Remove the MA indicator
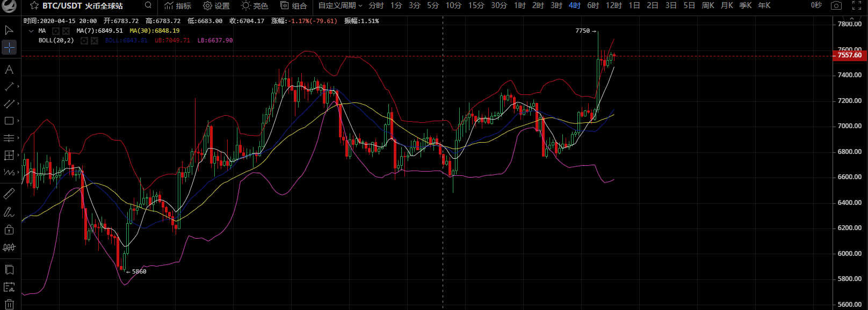 coord(66,31)
